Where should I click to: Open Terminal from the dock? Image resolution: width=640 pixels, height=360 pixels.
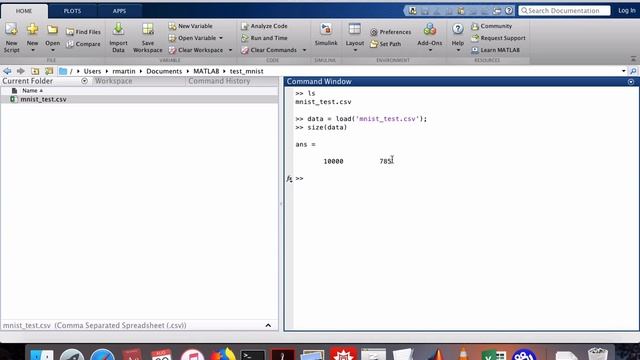tap(253, 355)
